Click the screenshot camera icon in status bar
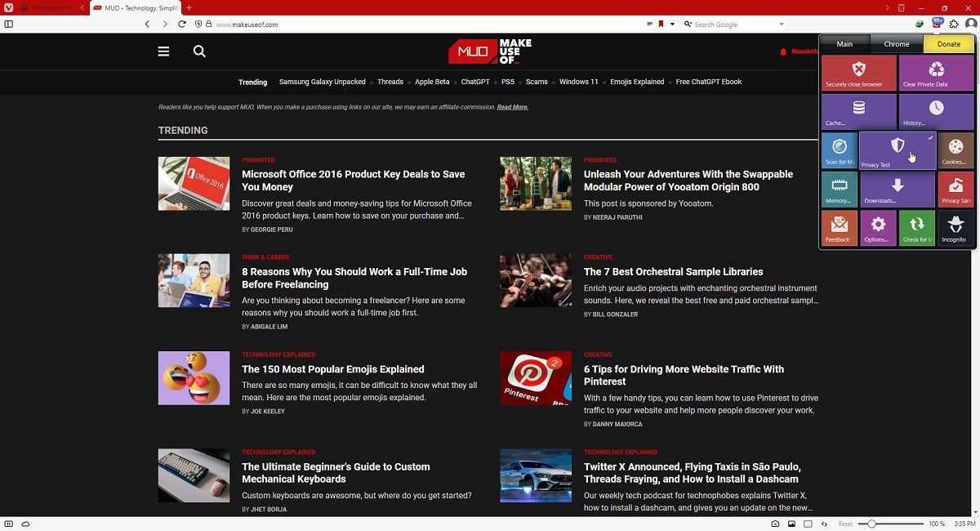This screenshot has width=980, height=531. pyautogui.click(x=776, y=524)
